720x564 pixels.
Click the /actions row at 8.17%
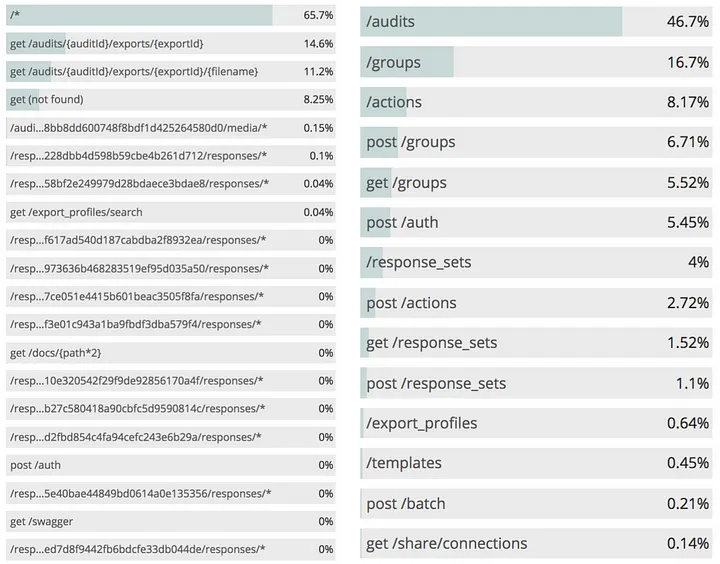tap(536, 102)
